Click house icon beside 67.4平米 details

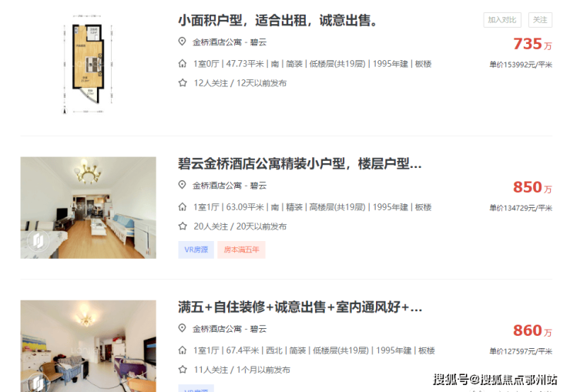[182, 350]
